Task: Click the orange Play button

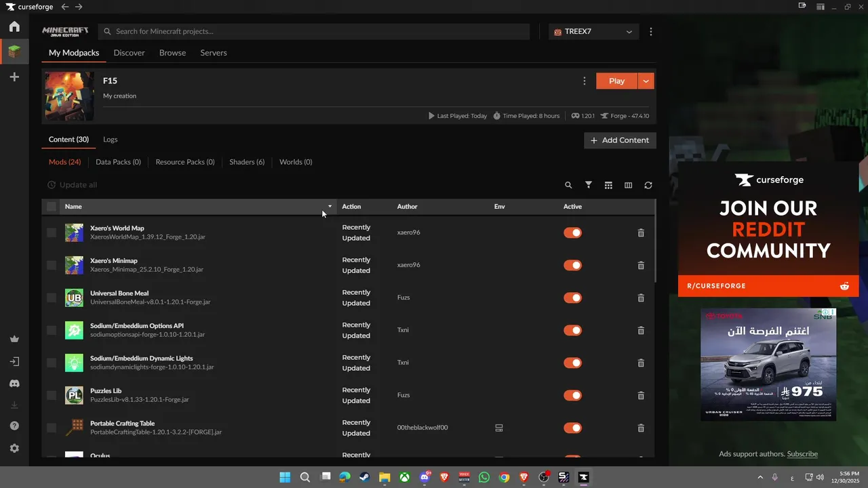Action: pos(616,81)
